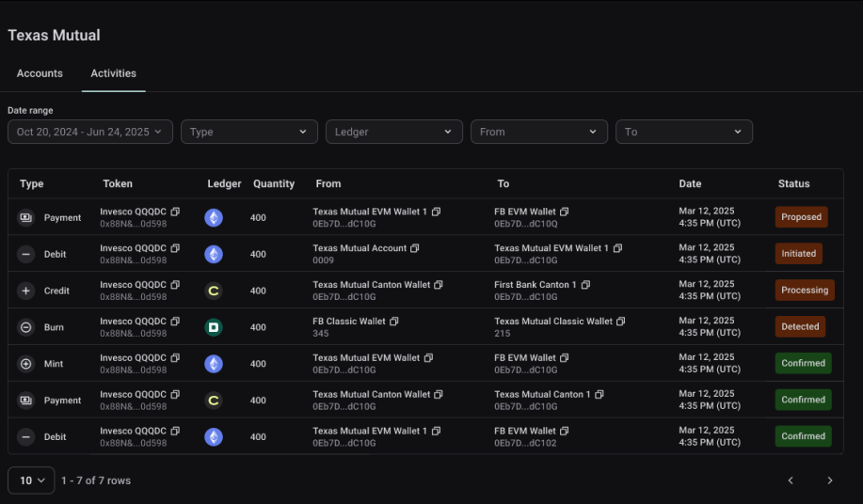
Task: Go to the previous page of results
Action: point(791,480)
